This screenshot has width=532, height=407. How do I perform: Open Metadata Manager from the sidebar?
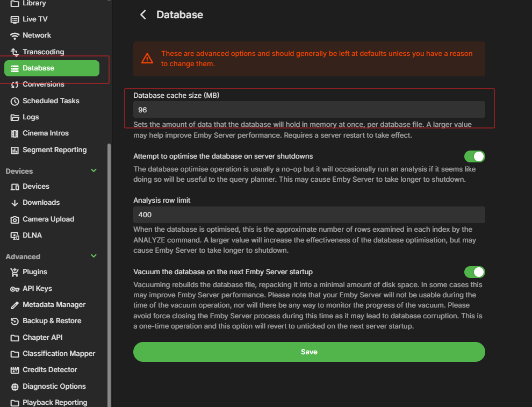tap(54, 305)
